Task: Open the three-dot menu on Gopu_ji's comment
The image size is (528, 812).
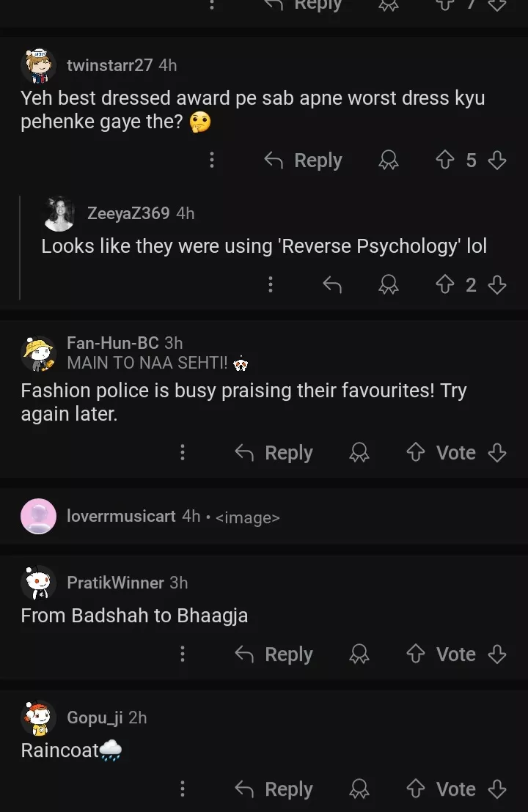Action: (182, 789)
